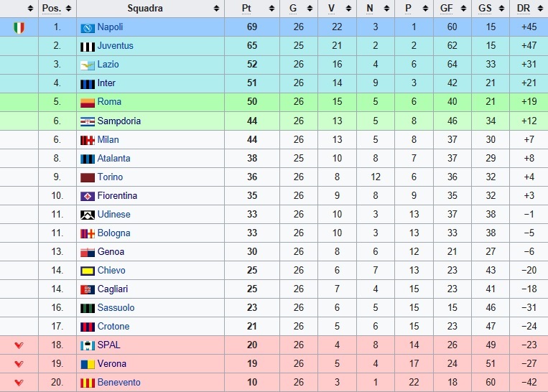548x392 pixels.
Task: Click the SPAL relegation arrow icon
Action: (19, 345)
